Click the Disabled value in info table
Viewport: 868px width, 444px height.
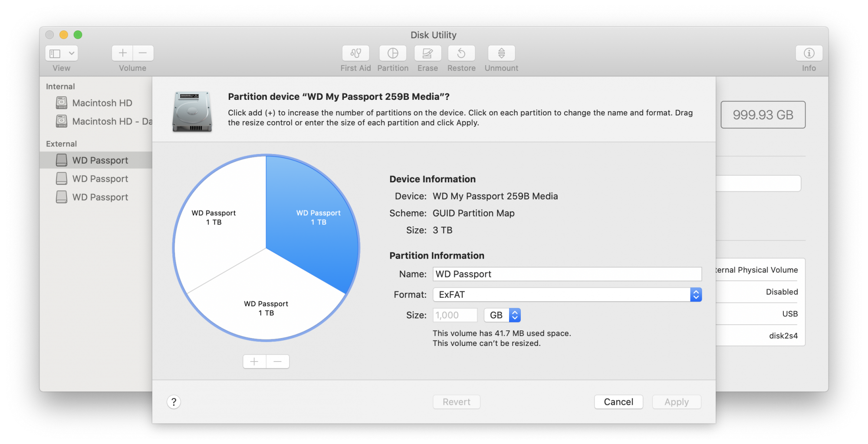782,292
